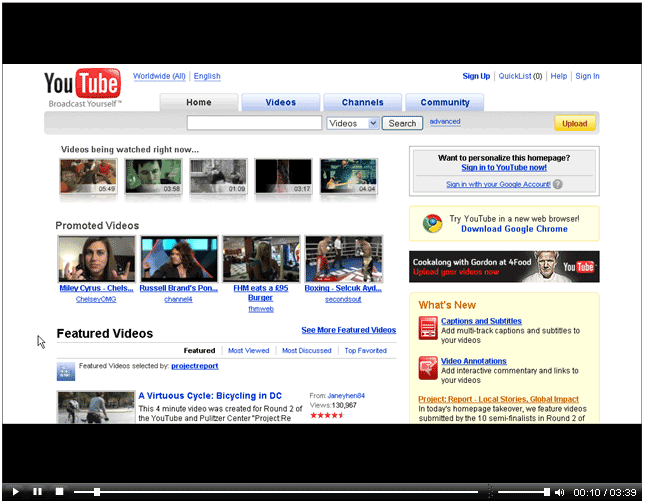
Task: Stop the video with the stop button
Action: click(59, 492)
